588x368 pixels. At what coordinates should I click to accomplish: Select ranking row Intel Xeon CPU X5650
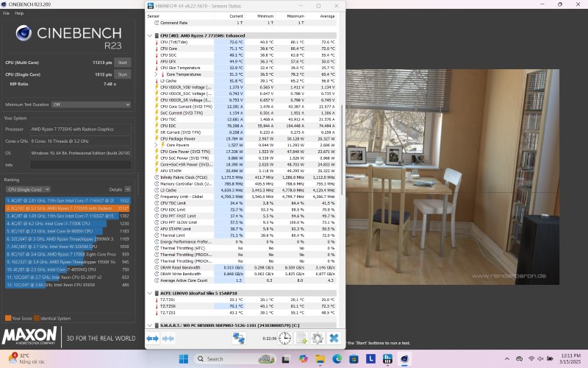point(68,285)
